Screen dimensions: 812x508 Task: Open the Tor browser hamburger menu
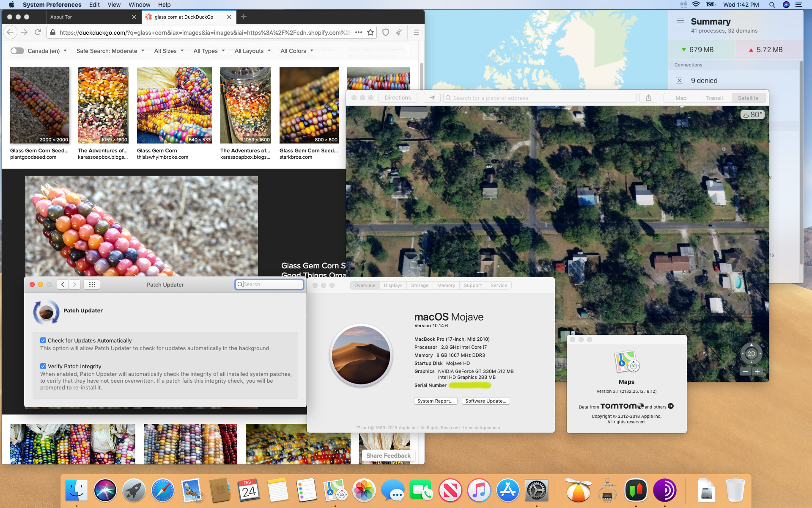pos(416,33)
